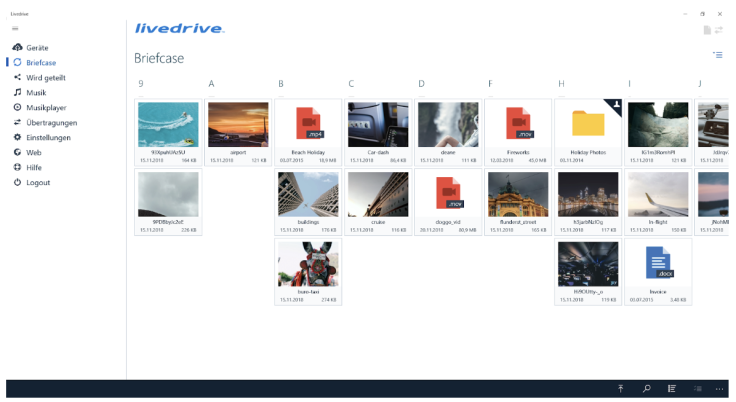Click the doggo_vid .mov video icon

click(x=449, y=193)
